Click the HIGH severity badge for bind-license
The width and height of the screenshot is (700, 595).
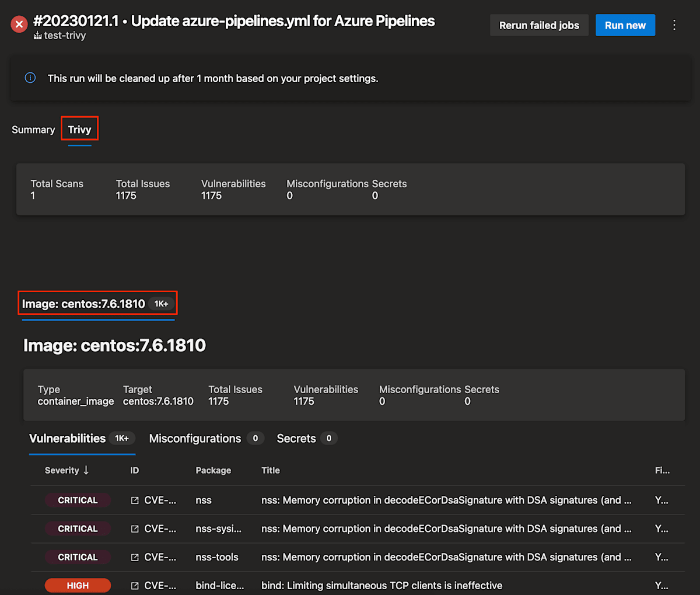78,586
